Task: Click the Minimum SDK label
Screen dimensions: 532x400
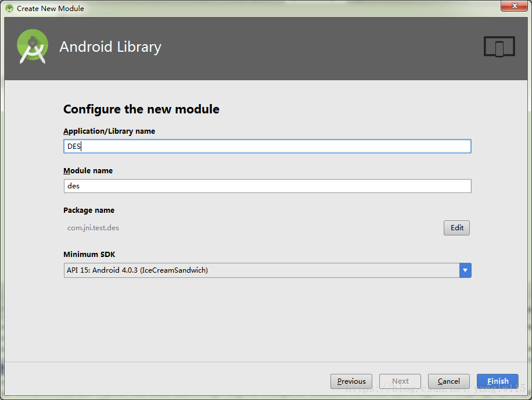Action: tap(89, 254)
